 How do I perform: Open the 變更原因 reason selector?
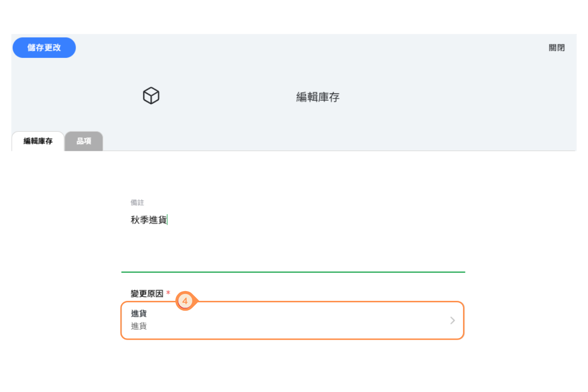[x=292, y=320]
